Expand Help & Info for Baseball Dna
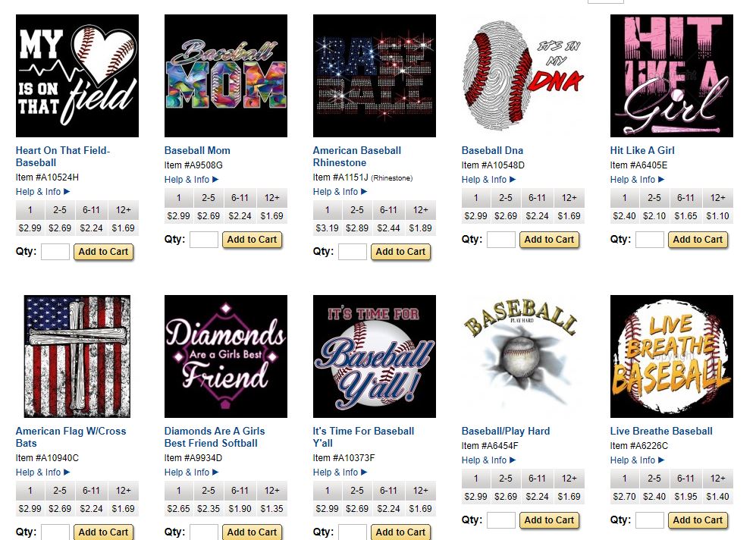This screenshot has height=540, width=756. (x=489, y=179)
